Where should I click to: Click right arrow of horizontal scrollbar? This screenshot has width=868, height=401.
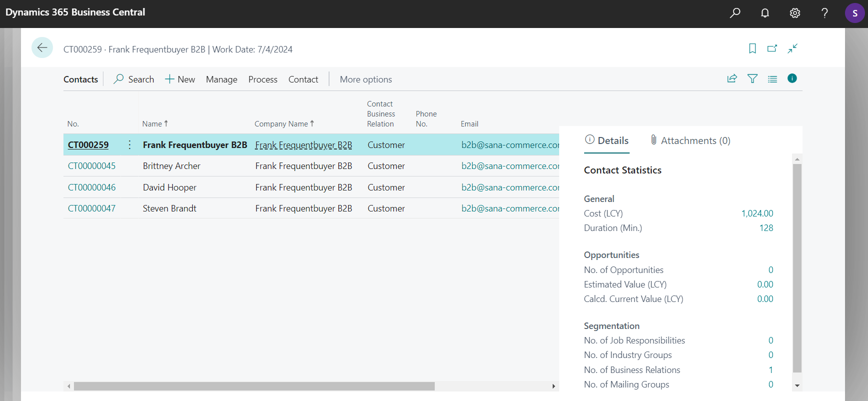554,386
